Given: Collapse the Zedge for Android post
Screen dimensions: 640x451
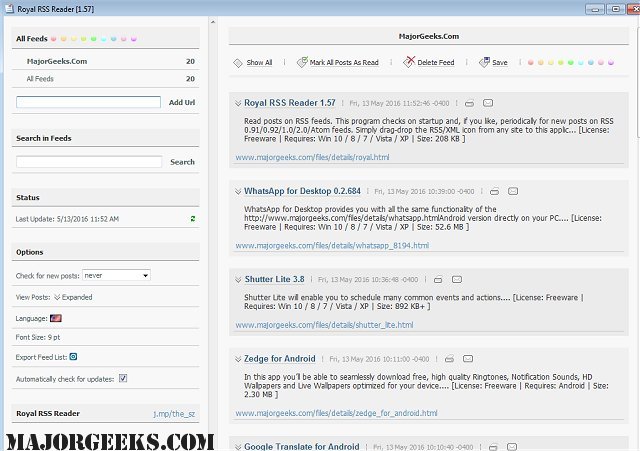Looking at the screenshot, I should click(238, 359).
